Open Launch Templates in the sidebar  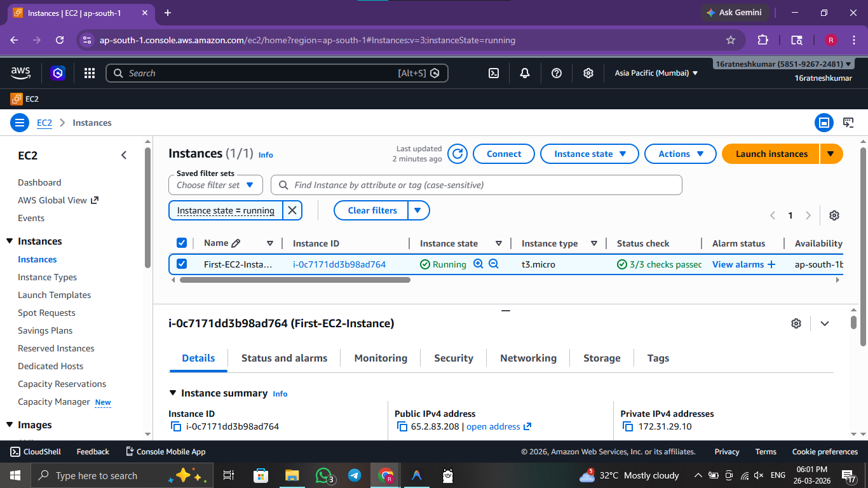click(54, 295)
